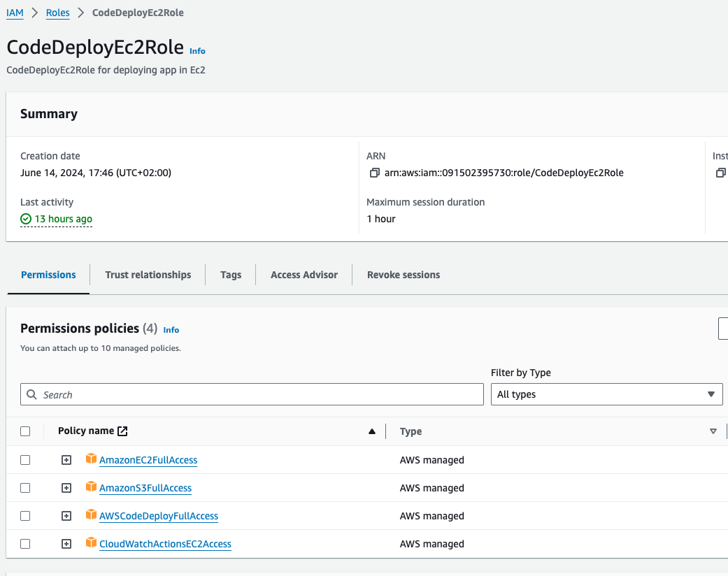Image resolution: width=728 pixels, height=576 pixels.
Task: Go to Roles breadcrumb link
Action: [x=57, y=13]
